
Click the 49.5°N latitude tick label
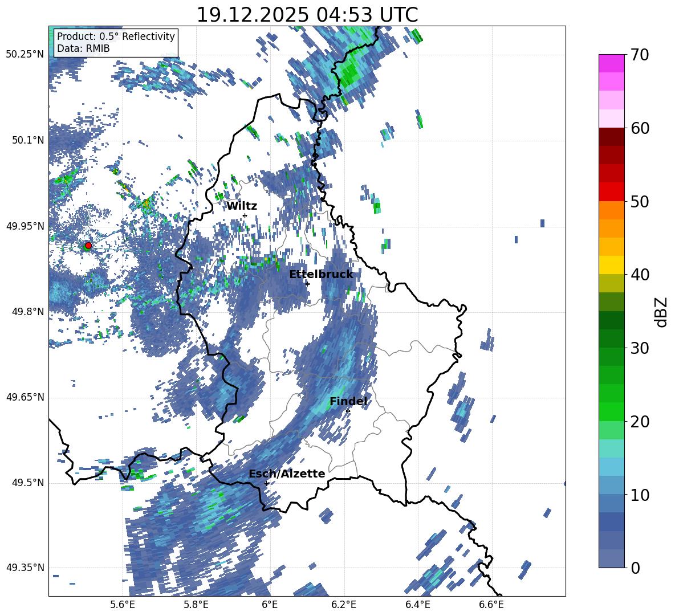click(x=27, y=483)
